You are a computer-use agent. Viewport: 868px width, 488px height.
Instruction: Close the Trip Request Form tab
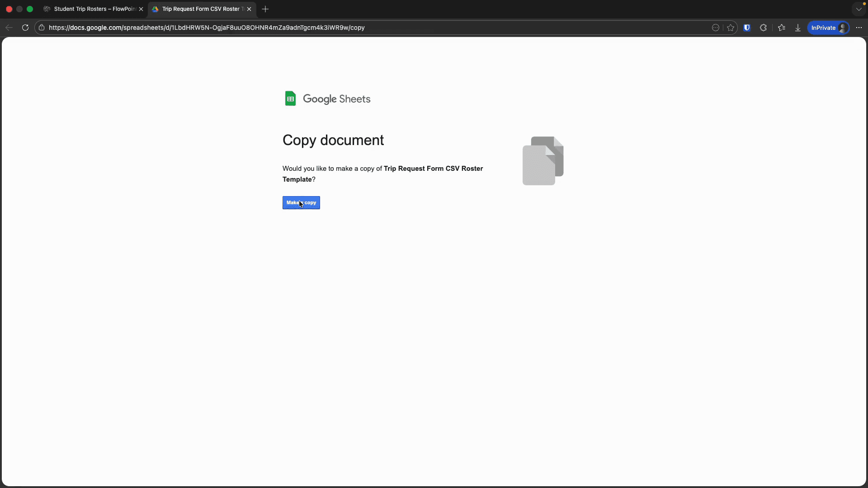tap(249, 9)
